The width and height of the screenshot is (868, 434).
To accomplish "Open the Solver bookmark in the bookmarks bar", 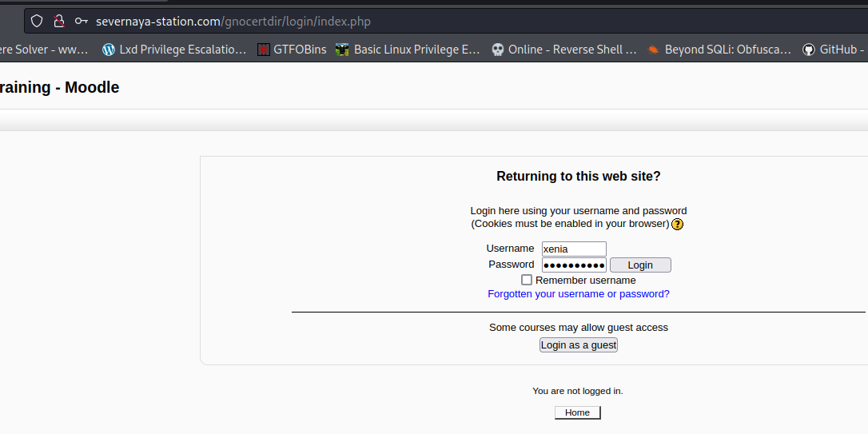I will click(44, 50).
